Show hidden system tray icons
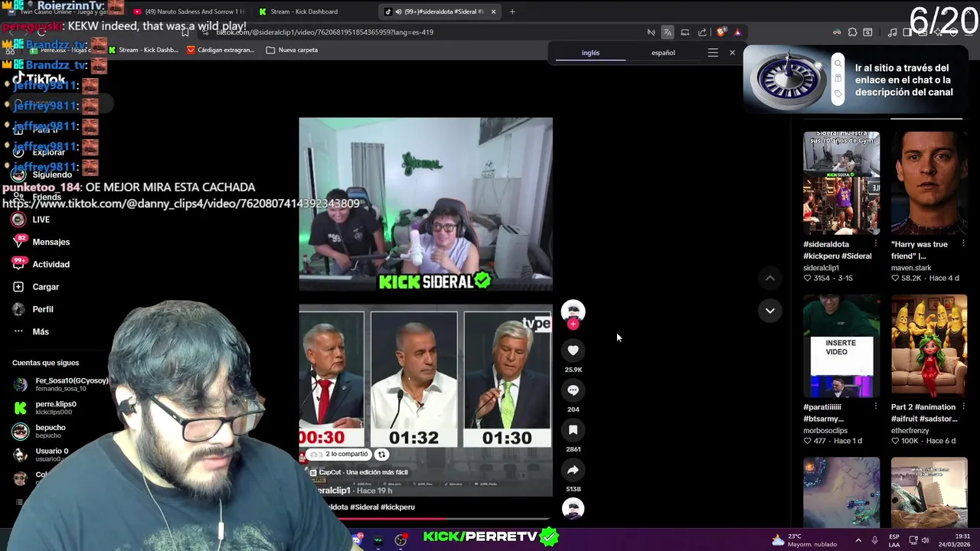 tap(857, 540)
